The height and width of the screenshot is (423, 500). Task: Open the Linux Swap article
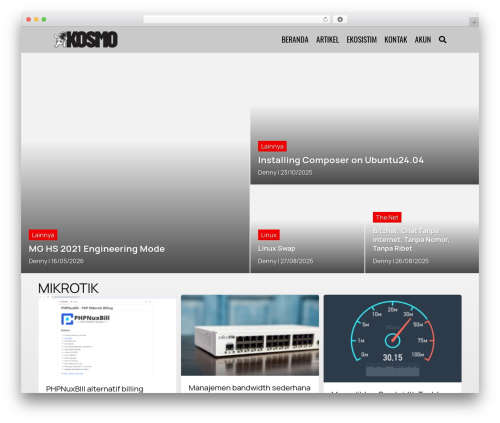point(276,249)
